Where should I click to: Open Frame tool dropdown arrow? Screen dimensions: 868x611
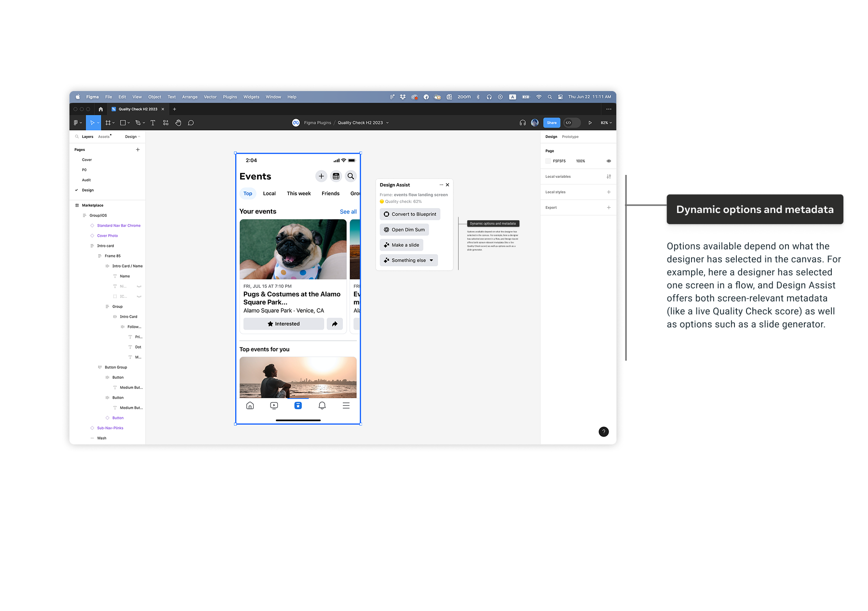point(113,123)
